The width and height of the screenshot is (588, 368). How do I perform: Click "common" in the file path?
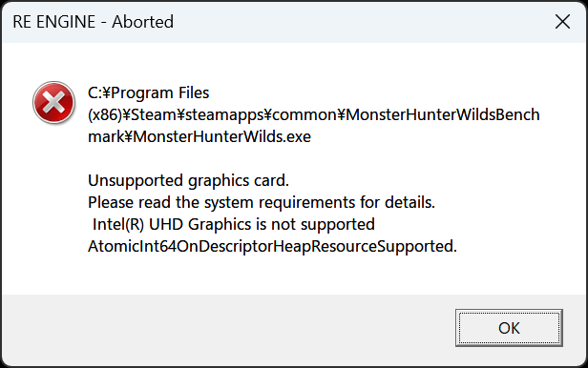[304, 114]
